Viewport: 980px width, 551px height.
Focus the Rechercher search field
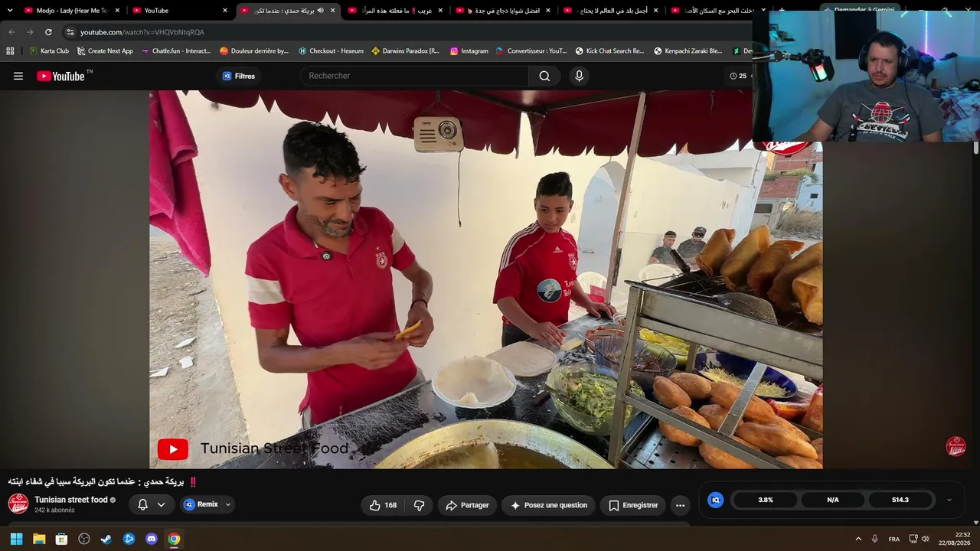click(x=415, y=76)
